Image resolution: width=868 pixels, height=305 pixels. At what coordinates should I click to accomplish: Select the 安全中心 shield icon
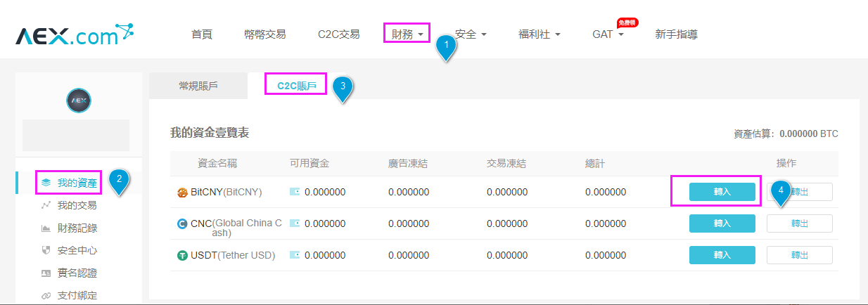pos(46,250)
